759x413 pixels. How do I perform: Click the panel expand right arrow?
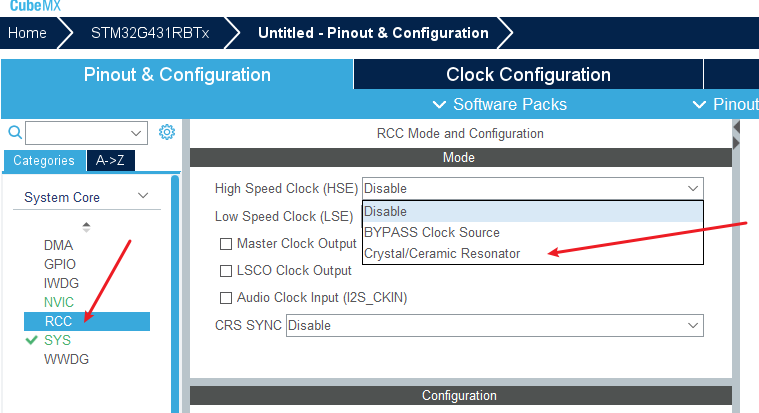click(736, 143)
